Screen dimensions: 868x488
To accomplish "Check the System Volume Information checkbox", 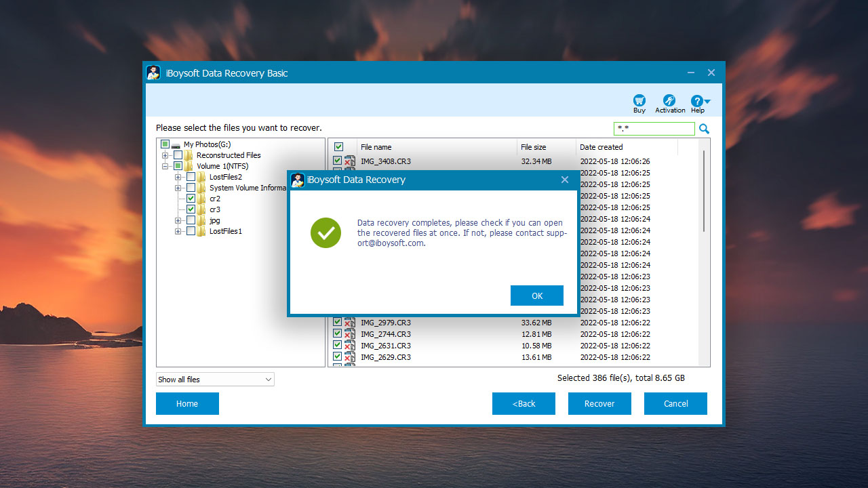I will (191, 188).
